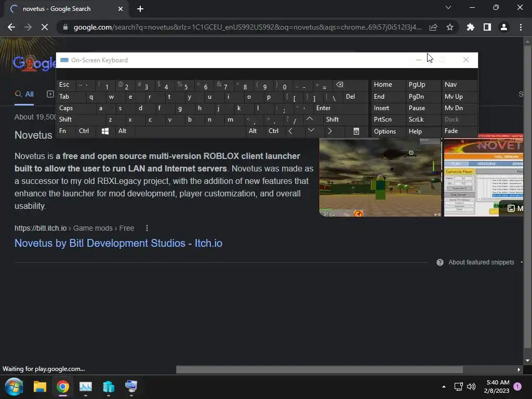
Task: Open the share-this-page icon in the address bar
Action: (433, 27)
